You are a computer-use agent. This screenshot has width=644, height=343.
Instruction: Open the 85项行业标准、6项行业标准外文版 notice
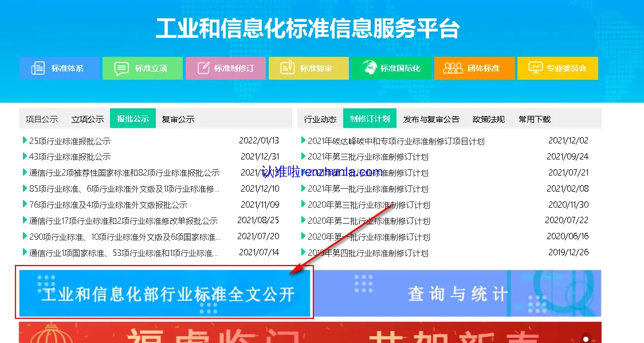(x=124, y=189)
